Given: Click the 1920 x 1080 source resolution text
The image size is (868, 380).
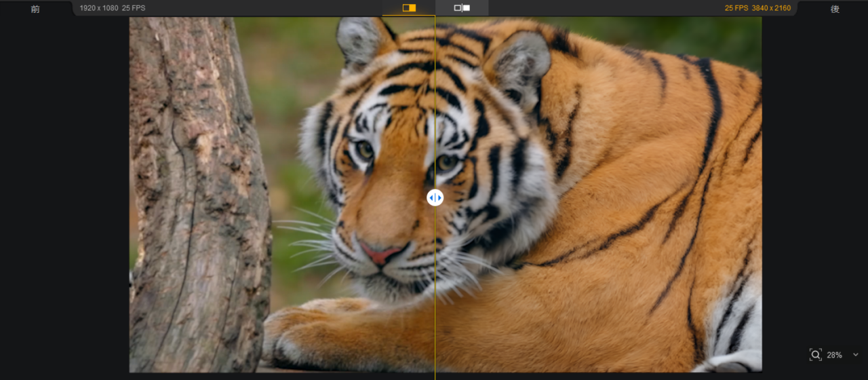Looking at the screenshot, I should pos(98,8).
